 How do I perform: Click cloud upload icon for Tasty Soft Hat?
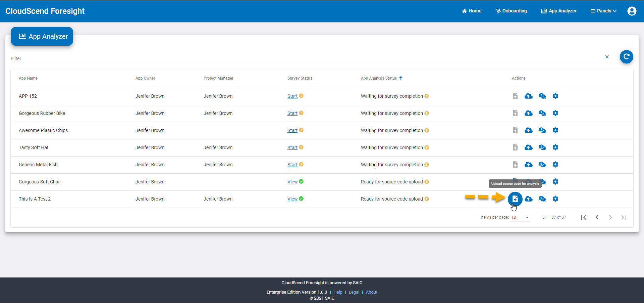pos(529,147)
